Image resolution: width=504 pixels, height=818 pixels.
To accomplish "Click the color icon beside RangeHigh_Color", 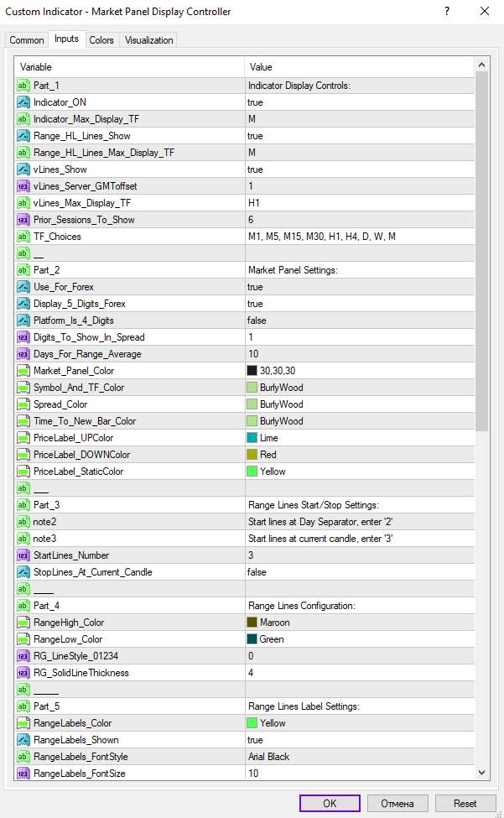I will point(23,623).
